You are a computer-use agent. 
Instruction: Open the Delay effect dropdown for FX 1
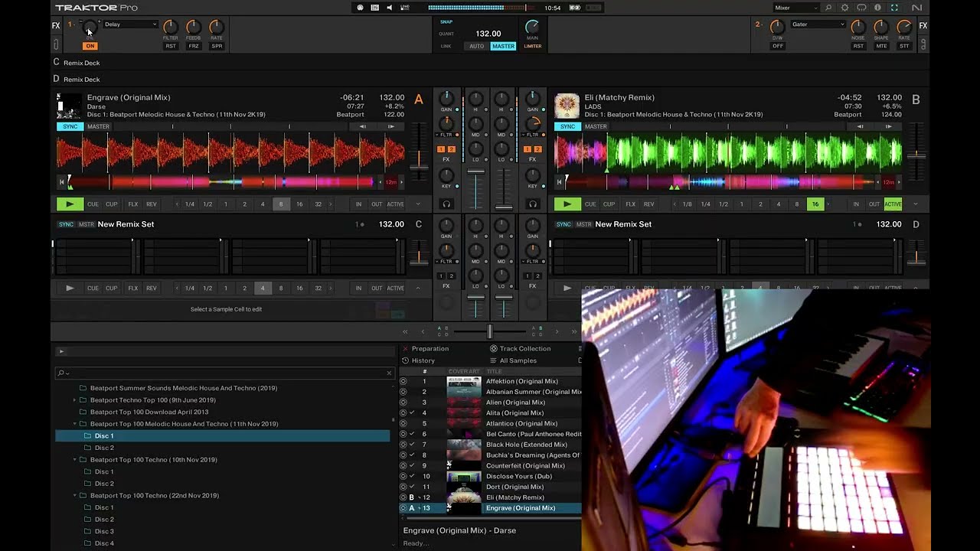[130, 24]
